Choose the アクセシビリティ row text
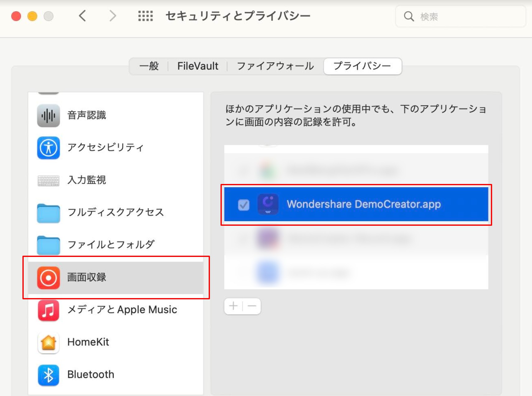This screenshot has height=396, width=532. tap(106, 147)
